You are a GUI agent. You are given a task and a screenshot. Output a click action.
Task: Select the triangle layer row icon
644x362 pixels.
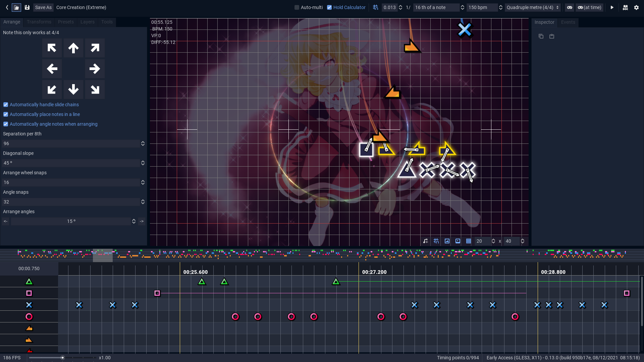click(x=29, y=282)
